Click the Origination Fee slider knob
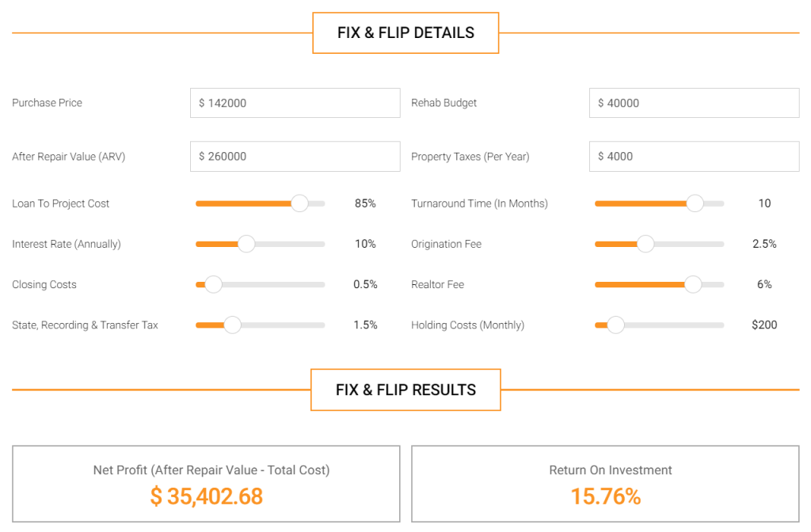Viewport: 811px width, 532px height. pos(645,244)
